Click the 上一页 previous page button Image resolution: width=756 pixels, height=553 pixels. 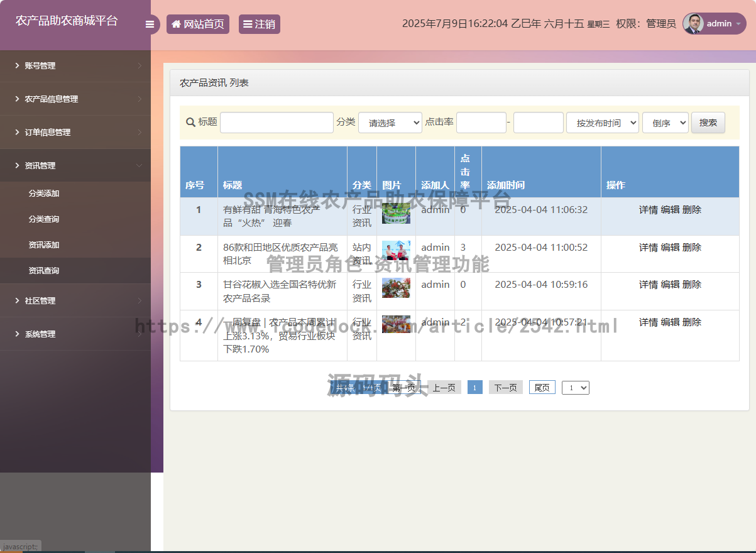pos(444,388)
